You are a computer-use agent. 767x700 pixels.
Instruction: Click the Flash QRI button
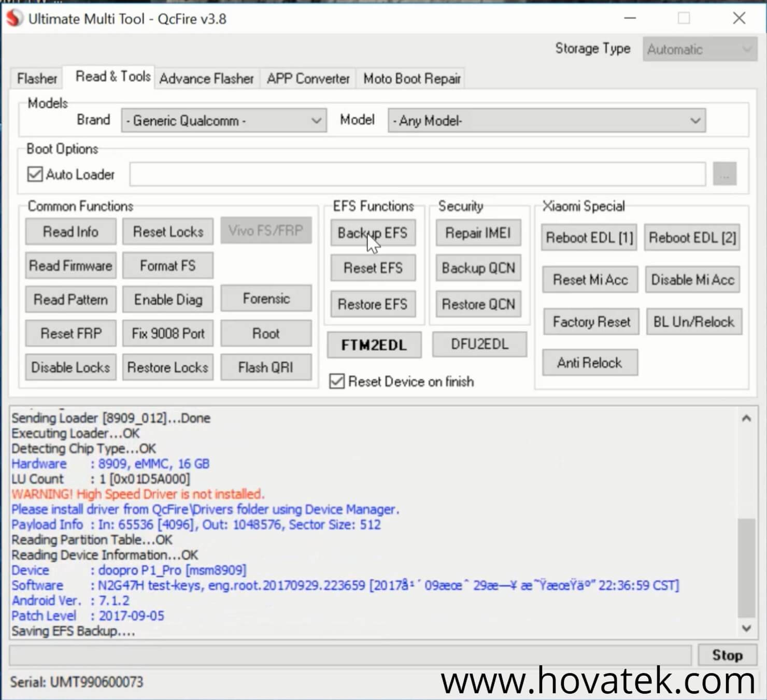266,367
